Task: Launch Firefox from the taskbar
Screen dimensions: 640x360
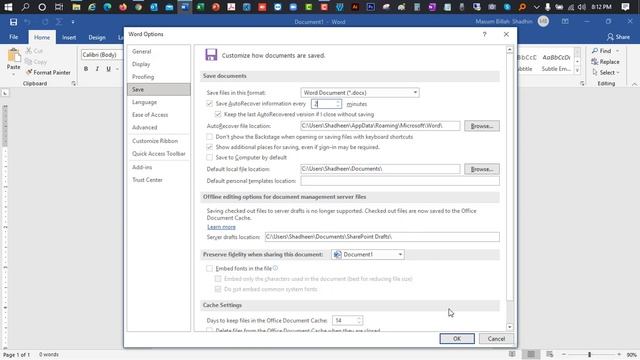Action: (x=123, y=7)
